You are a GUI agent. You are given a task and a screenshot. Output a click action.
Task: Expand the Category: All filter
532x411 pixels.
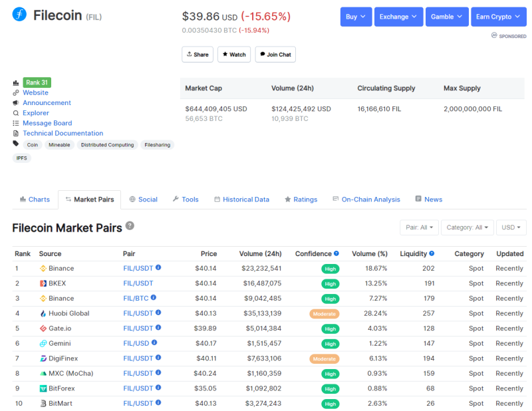[467, 227]
